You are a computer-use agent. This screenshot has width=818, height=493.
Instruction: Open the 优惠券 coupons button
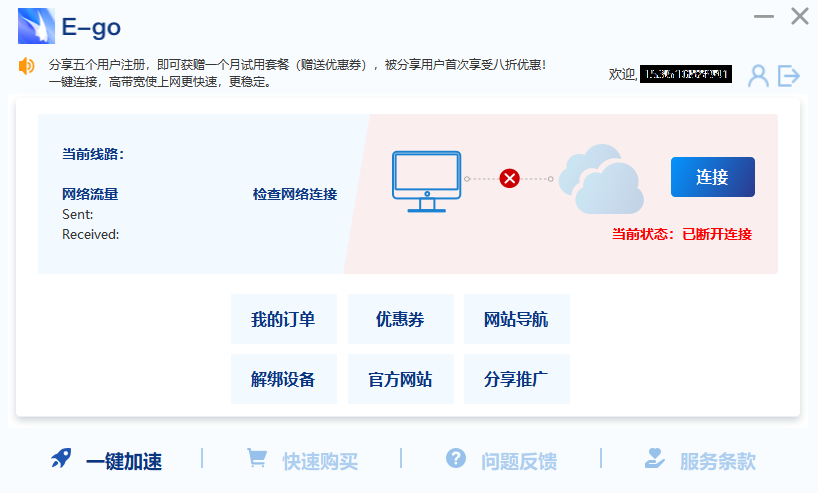pyautogui.click(x=400, y=320)
